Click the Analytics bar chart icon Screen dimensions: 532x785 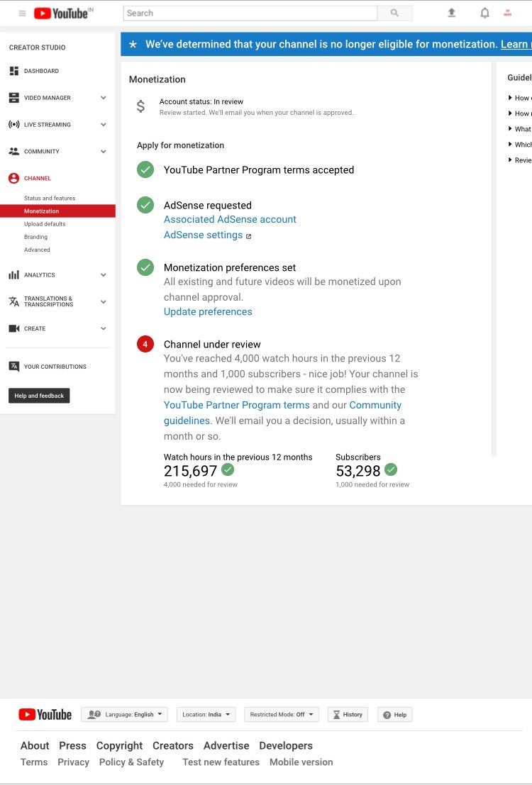tap(14, 275)
